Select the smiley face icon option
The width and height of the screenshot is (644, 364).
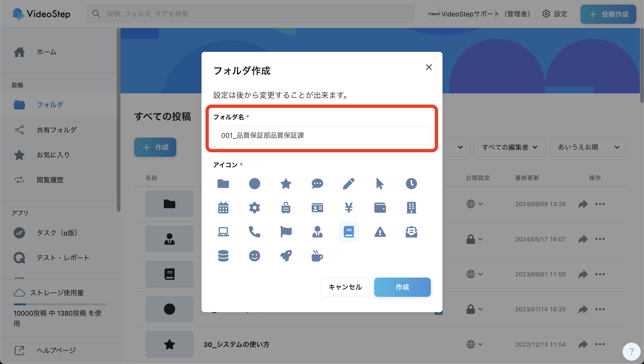(x=254, y=256)
